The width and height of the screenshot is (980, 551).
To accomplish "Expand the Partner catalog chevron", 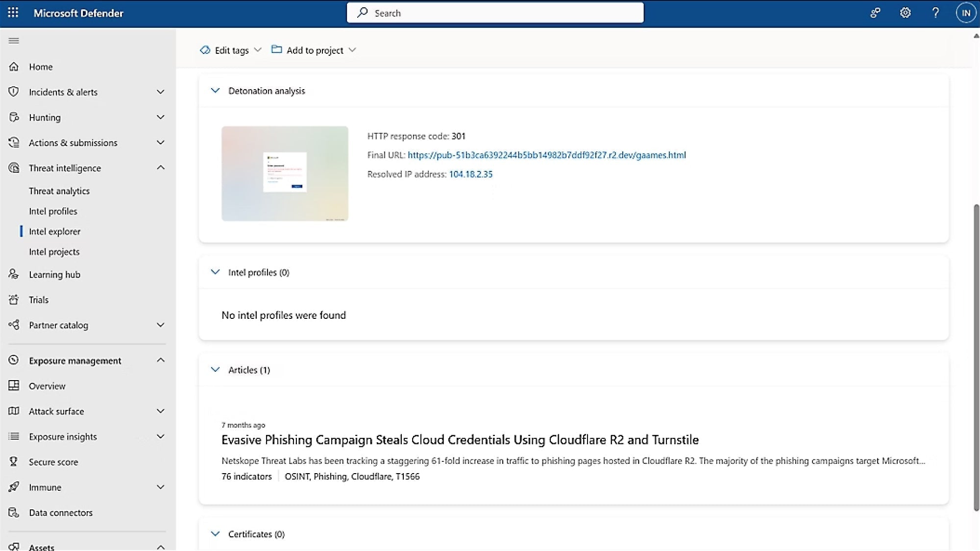I will [x=160, y=325].
